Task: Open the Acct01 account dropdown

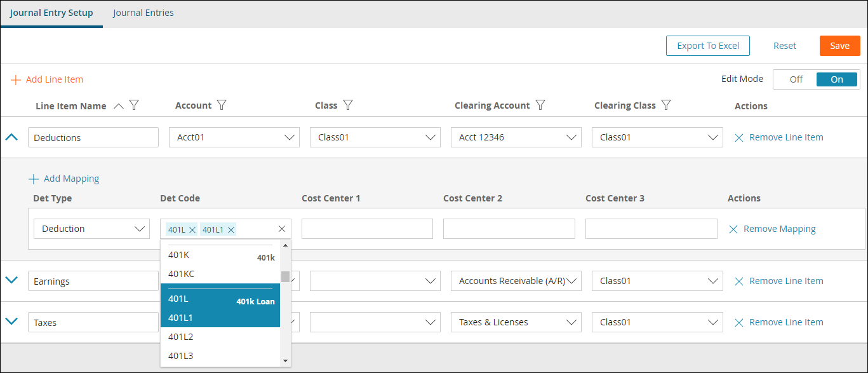Action: (234, 137)
